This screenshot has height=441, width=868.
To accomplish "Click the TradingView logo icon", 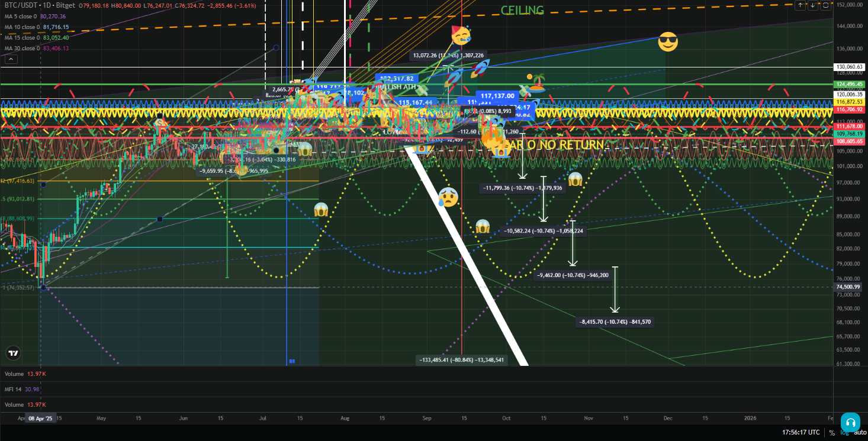I will tap(12, 353).
